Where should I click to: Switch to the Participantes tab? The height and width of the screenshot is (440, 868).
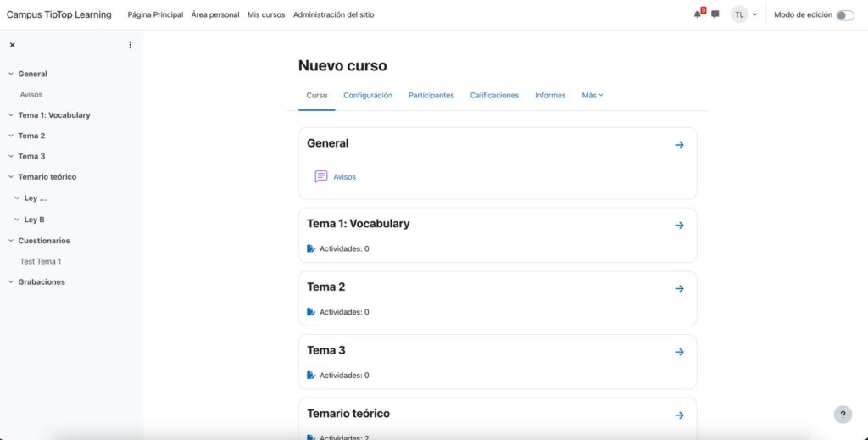(431, 96)
